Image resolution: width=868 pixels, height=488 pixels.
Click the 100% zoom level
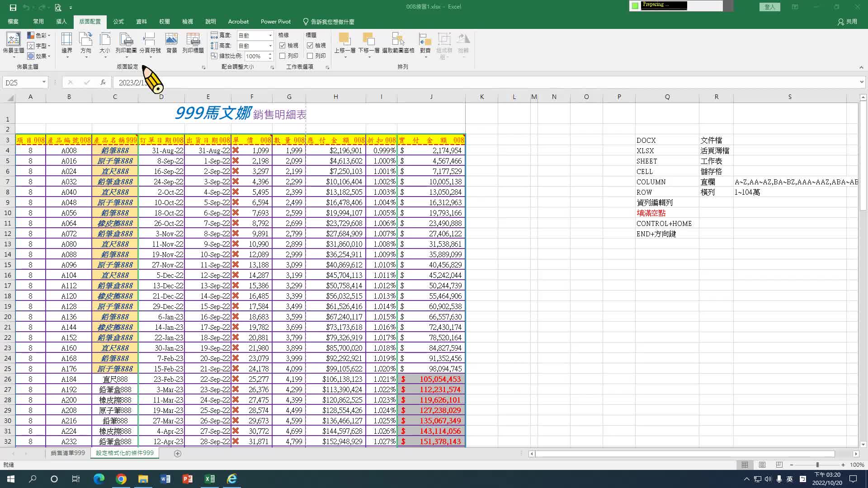(857, 465)
